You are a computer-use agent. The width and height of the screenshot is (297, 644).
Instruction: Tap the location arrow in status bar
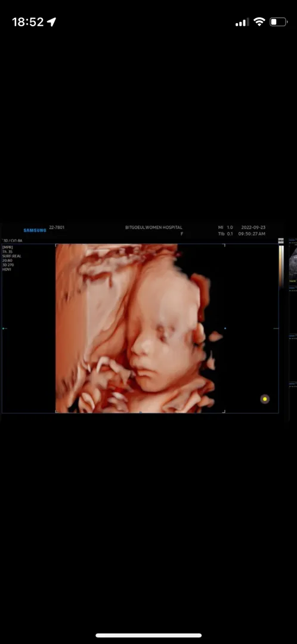(x=51, y=22)
